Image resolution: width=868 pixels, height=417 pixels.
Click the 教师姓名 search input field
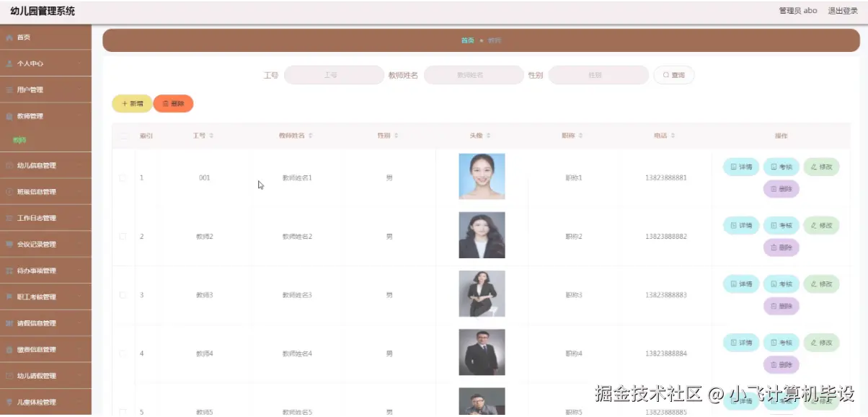pos(474,74)
